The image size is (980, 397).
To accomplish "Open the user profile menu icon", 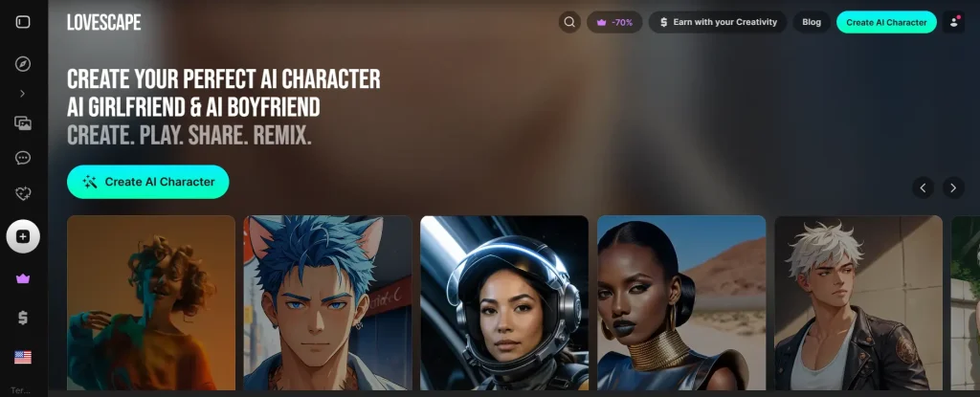I will coord(953,22).
